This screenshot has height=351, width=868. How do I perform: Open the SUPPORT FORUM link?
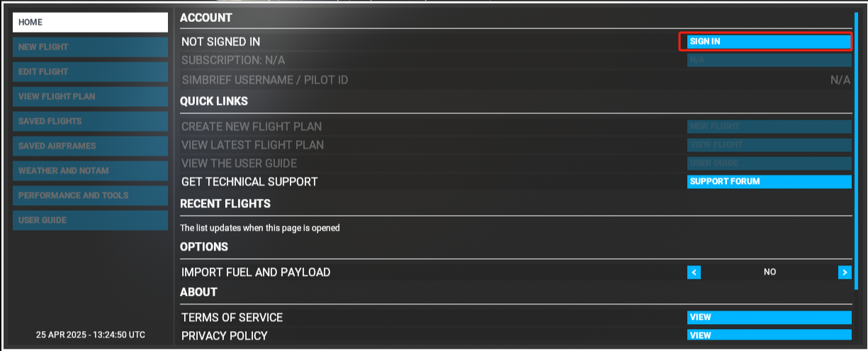(769, 182)
